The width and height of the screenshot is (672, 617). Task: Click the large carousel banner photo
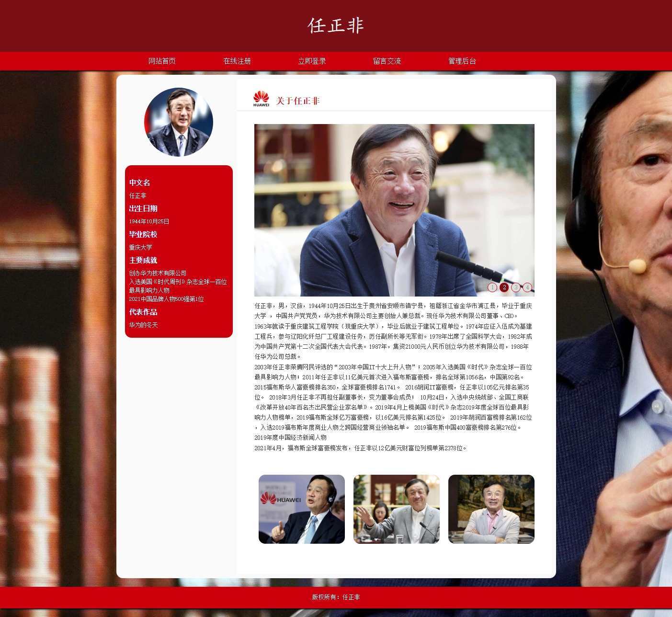pos(394,210)
